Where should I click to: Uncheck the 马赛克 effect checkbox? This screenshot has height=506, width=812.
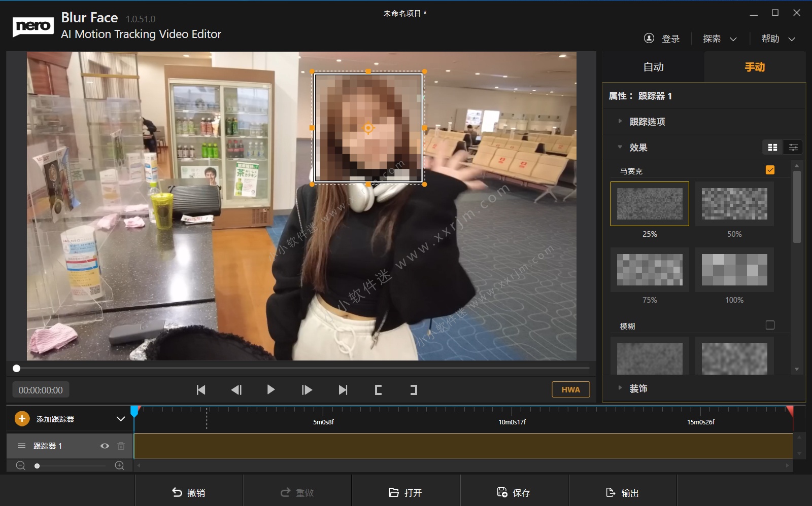770,170
